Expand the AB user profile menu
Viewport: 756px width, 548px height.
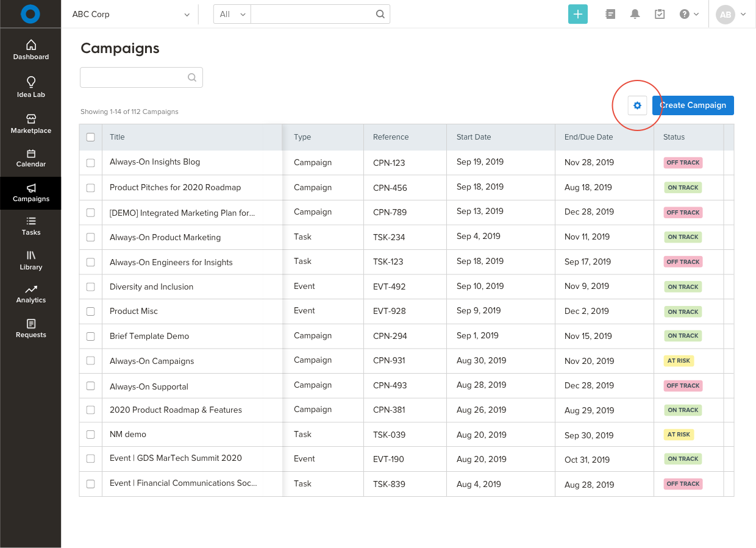[x=731, y=15]
